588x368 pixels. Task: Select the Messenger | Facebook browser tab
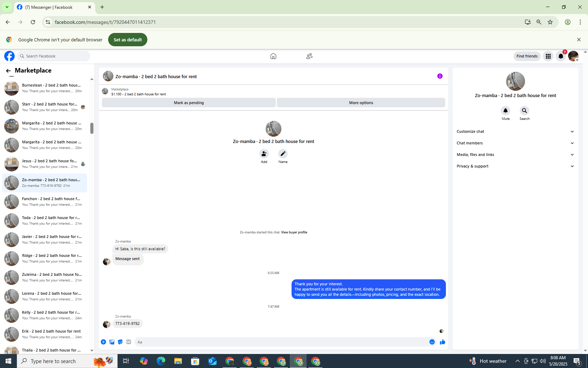point(54,7)
